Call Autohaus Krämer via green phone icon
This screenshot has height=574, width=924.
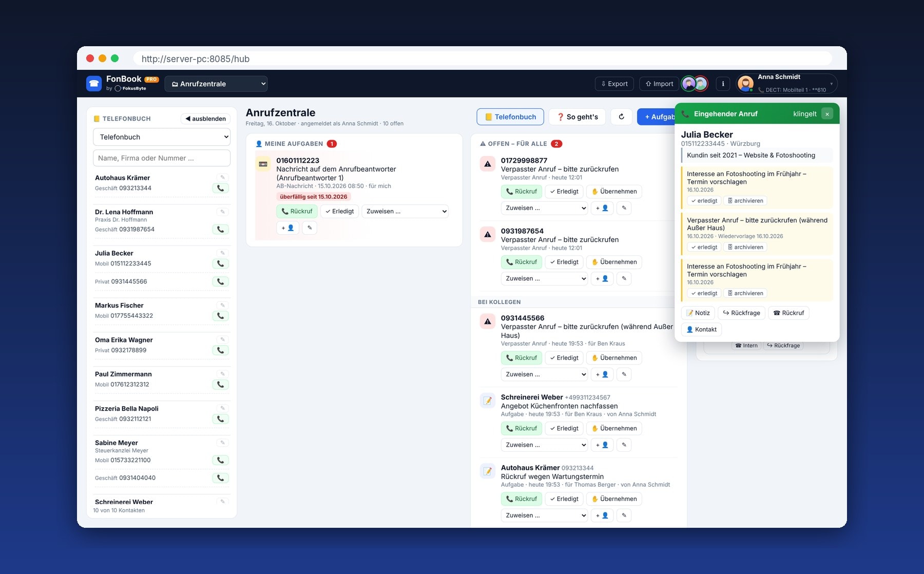pyautogui.click(x=220, y=188)
